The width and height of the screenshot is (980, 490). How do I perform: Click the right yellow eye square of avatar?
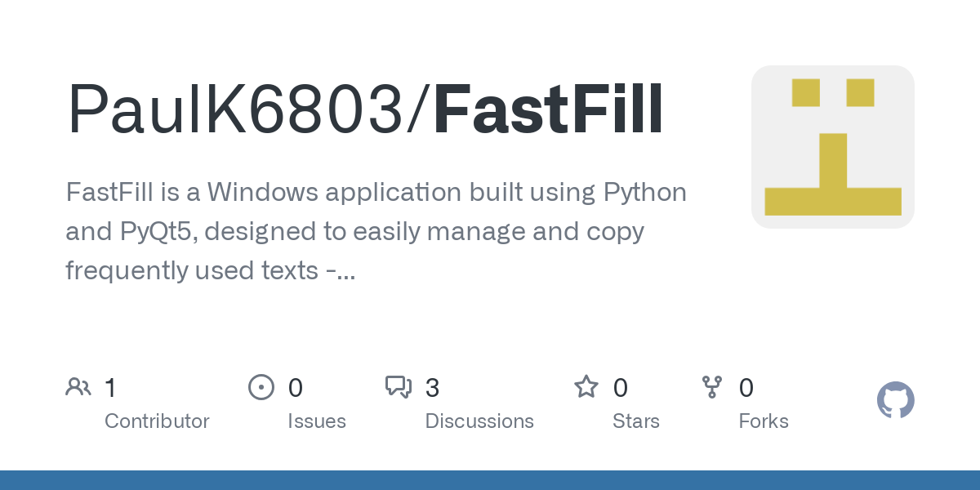point(861,92)
